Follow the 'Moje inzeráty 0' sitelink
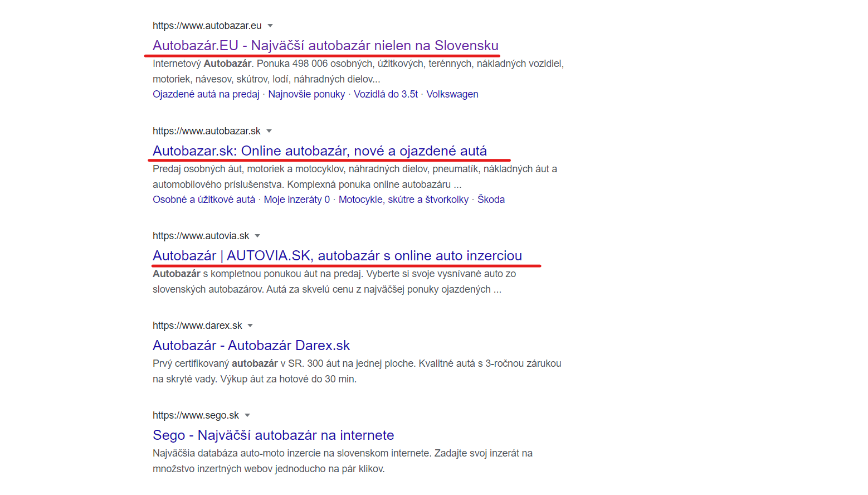The height and width of the screenshot is (495, 868). point(297,200)
